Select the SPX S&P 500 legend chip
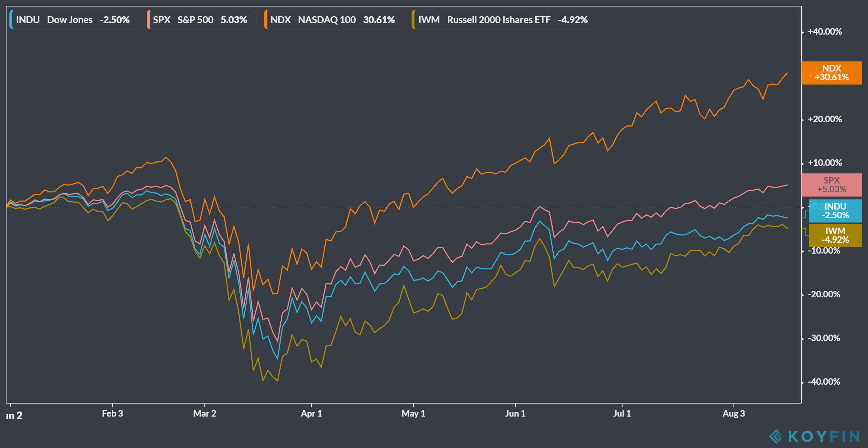This screenshot has width=868, height=448. click(x=201, y=20)
